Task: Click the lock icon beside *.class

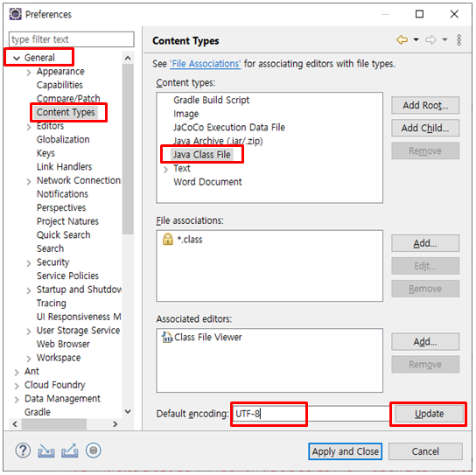Action: [x=168, y=239]
